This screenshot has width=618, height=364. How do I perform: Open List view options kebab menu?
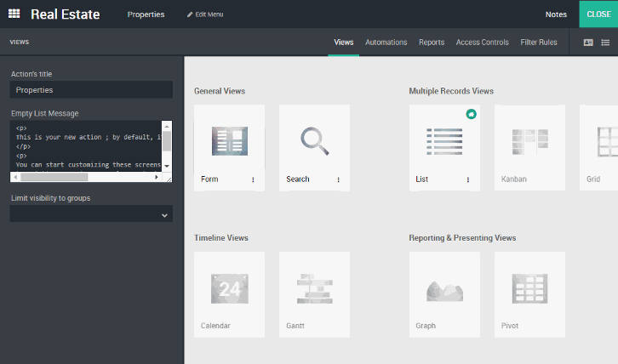tap(468, 179)
